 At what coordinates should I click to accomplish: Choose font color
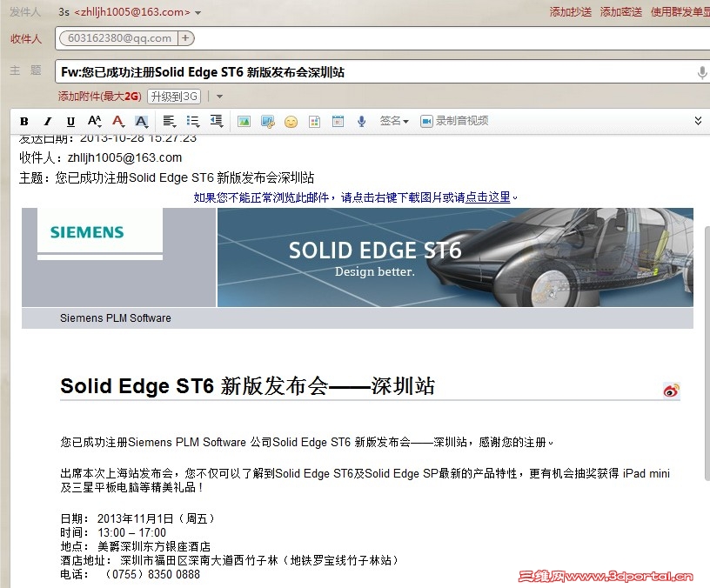click(118, 121)
